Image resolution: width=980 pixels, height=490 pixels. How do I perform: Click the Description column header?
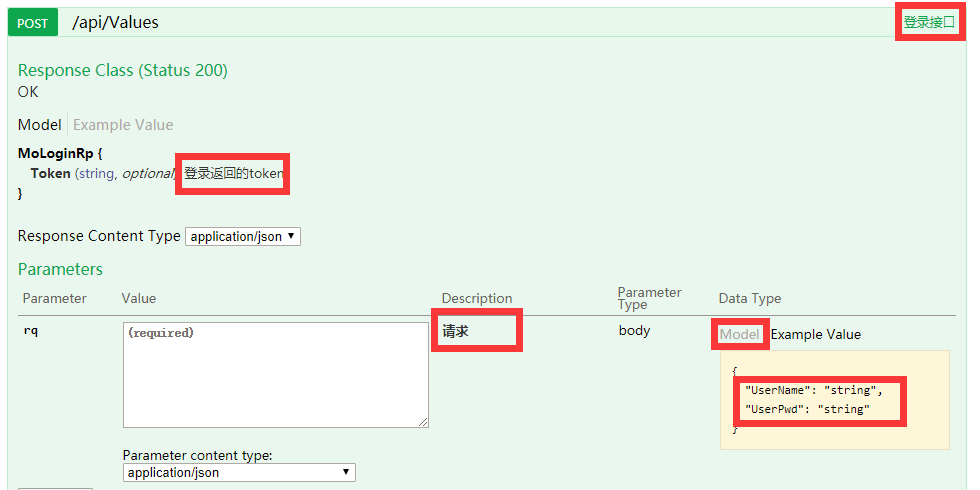pyautogui.click(x=477, y=299)
